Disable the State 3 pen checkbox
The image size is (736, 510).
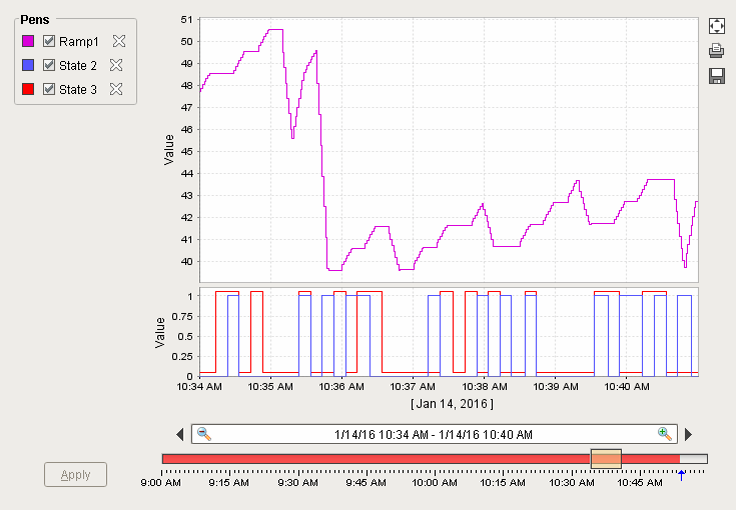[x=48, y=89]
